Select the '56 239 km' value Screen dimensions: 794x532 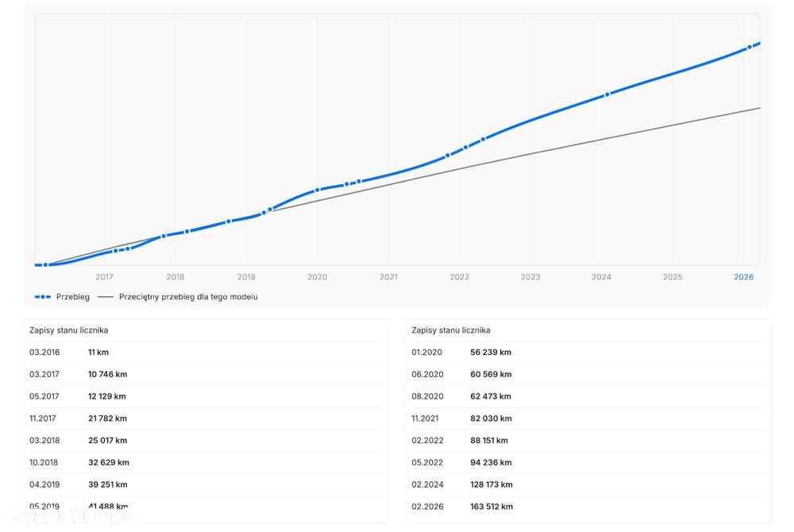491,353
